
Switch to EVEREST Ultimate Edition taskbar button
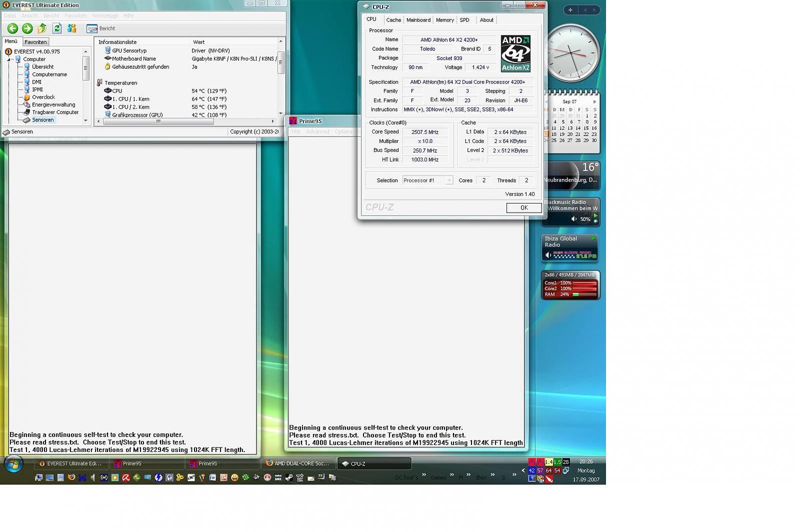tap(70, 464)
